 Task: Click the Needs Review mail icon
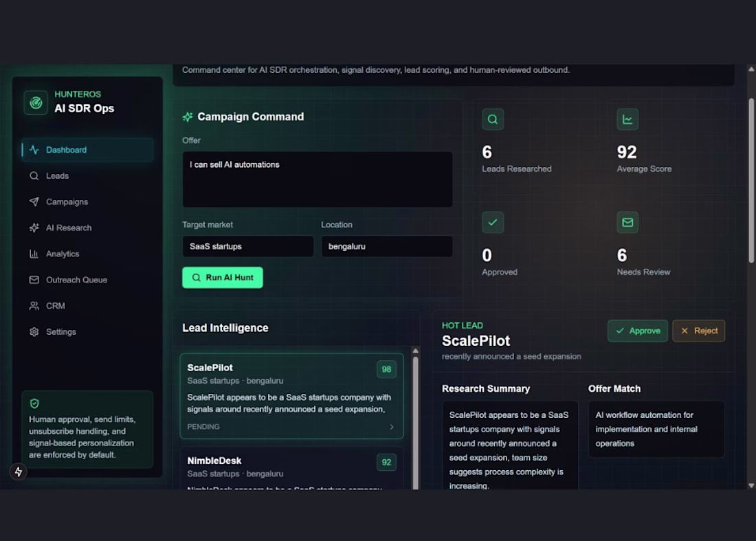tap(627, 222)
